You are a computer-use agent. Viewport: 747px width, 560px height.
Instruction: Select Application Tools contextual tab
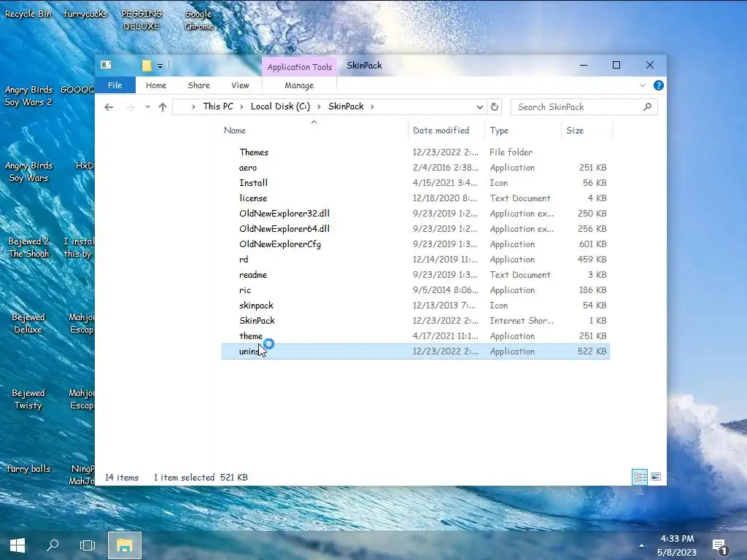pos(299,66)
